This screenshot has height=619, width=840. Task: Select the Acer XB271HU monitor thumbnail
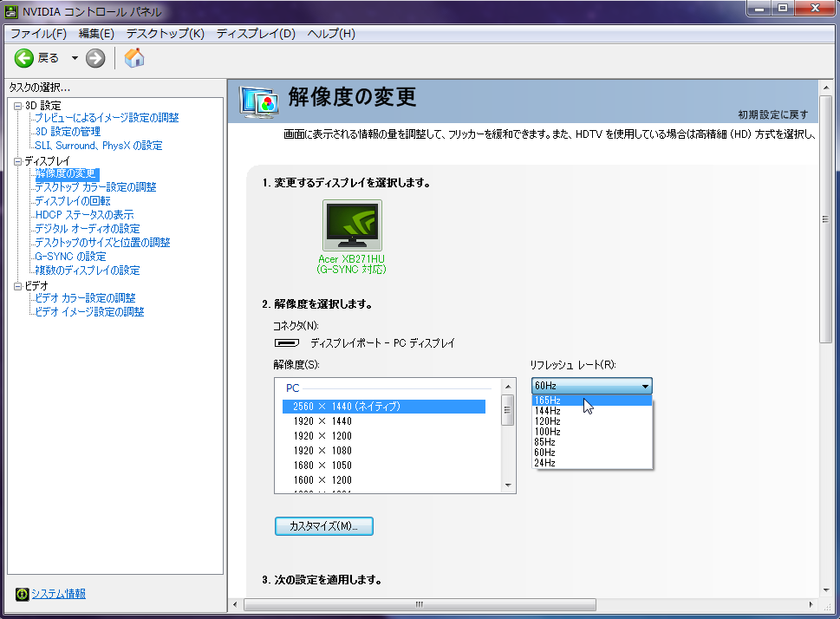352,225
